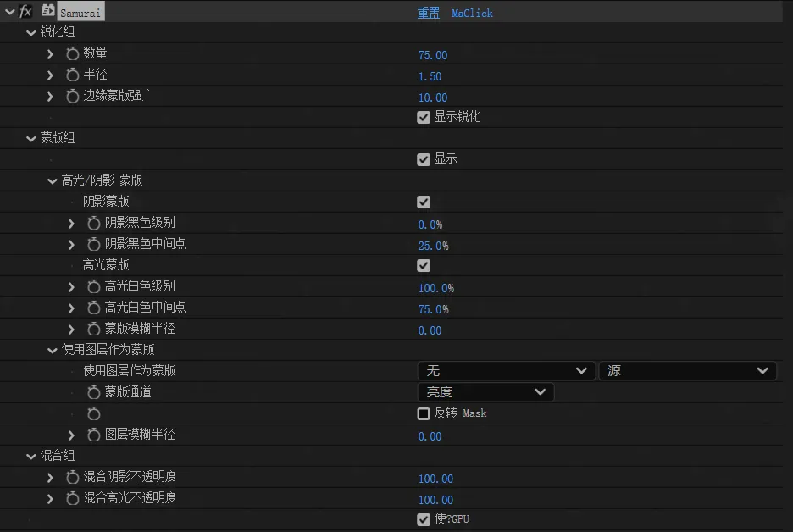Open the 蒙版通道 亮度 dropdown

point(485,392)
